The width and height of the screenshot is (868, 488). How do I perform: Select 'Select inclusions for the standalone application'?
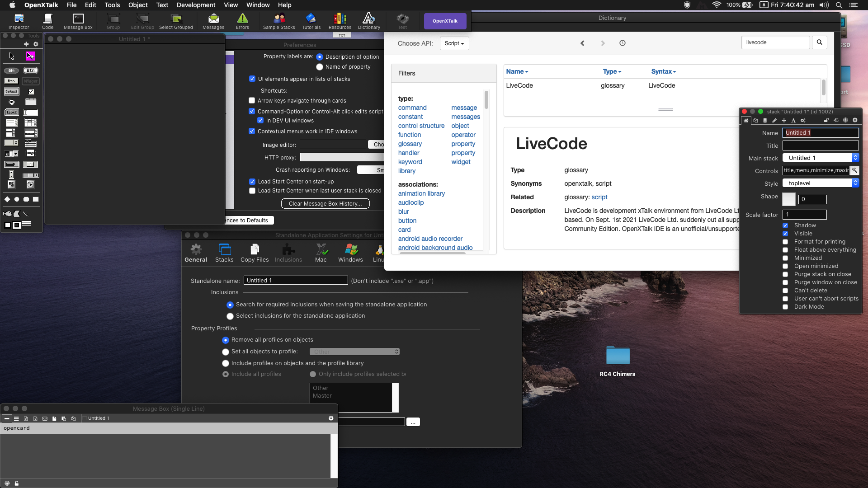coord(230,316)
